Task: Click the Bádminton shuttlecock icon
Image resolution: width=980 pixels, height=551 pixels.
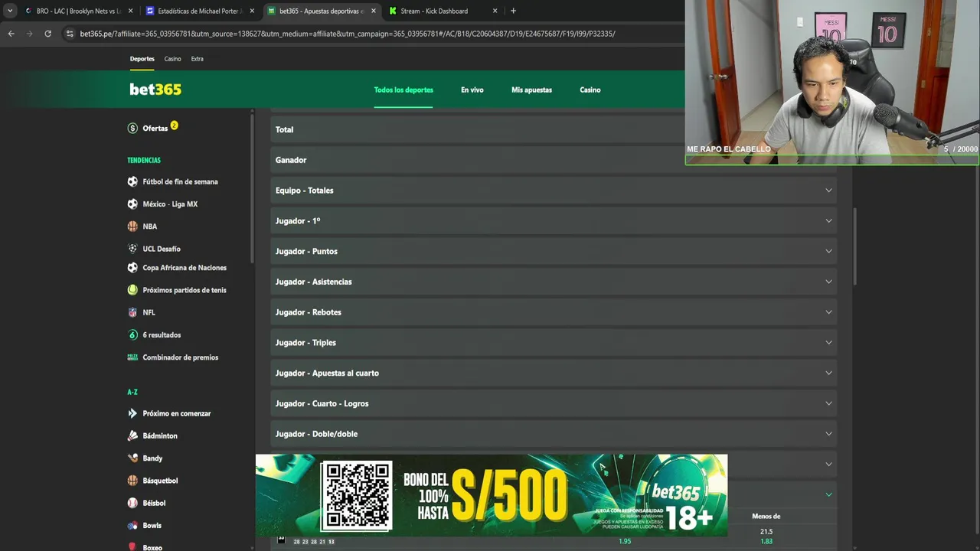Action: pos(132,435)
